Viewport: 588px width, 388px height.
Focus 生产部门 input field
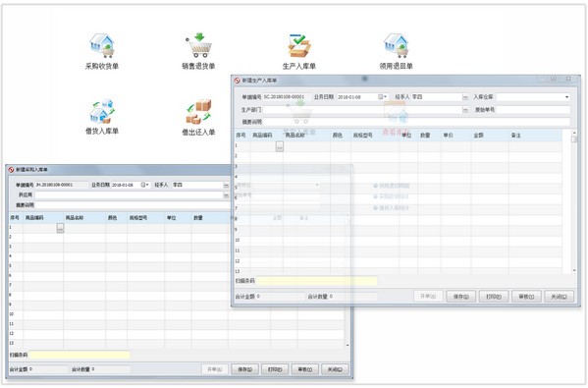pos(362,110)
